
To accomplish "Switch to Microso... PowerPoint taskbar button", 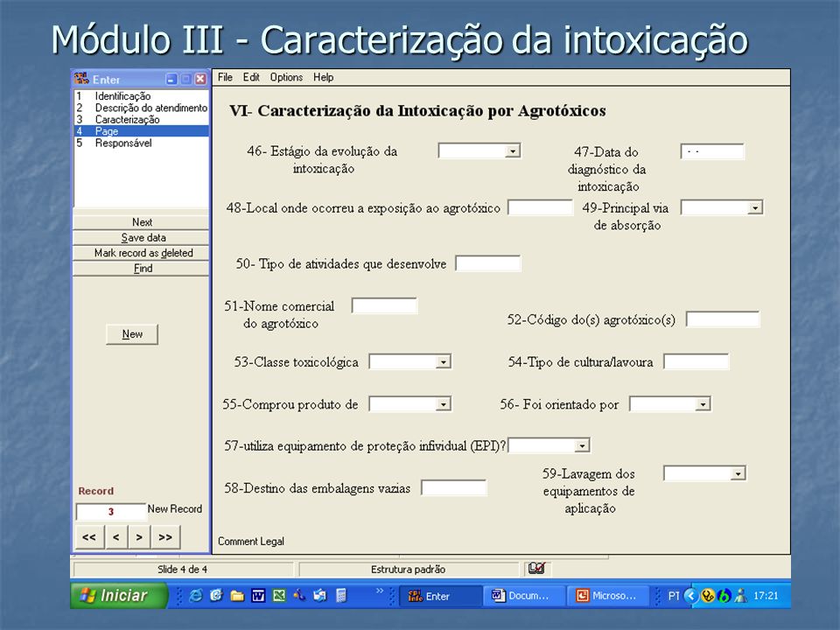I will pyautogui.click(x=607, y=596).
